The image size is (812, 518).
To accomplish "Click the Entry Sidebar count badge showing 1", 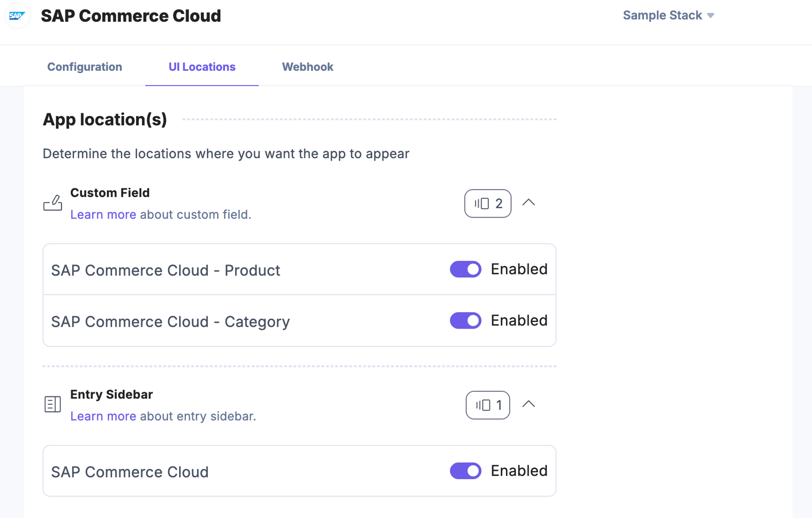I will click(488, 405).
